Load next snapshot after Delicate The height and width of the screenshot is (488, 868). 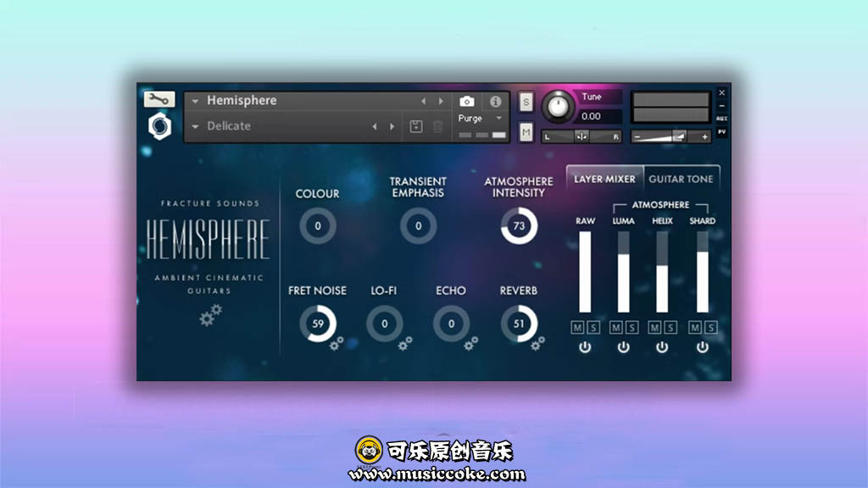click(392, 127)
